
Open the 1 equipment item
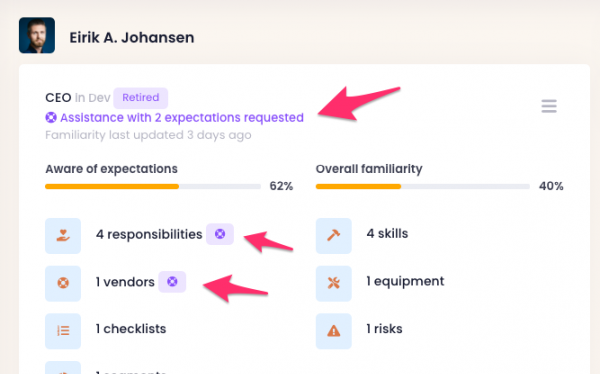405,281
